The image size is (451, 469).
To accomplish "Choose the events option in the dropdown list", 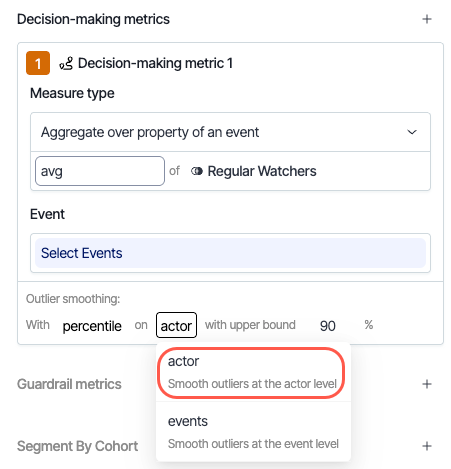I will click(x=253, y=432).
